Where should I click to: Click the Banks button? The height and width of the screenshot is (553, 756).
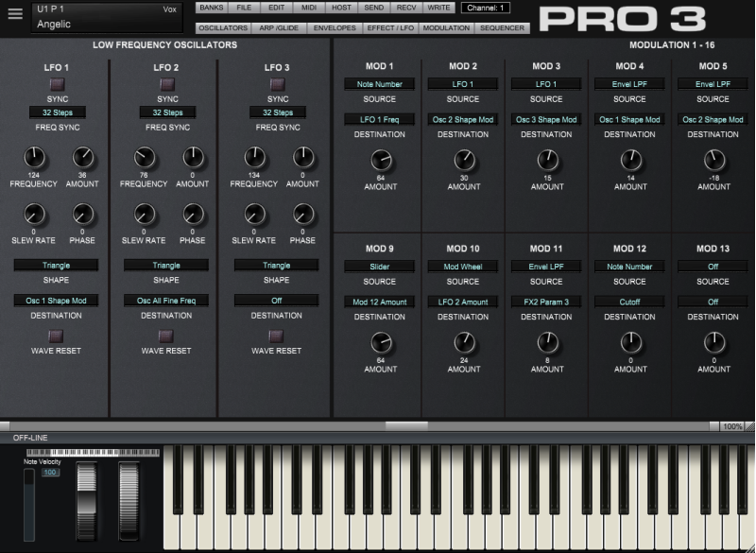click(212, 8)
